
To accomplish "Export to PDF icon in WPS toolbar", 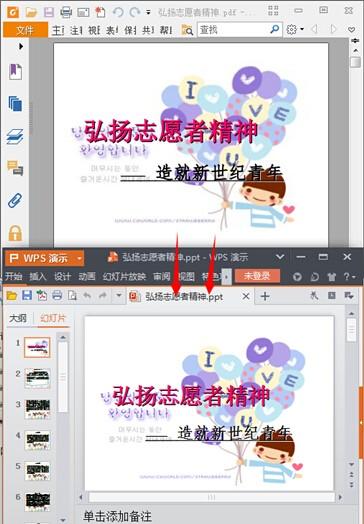I will 42,296.
